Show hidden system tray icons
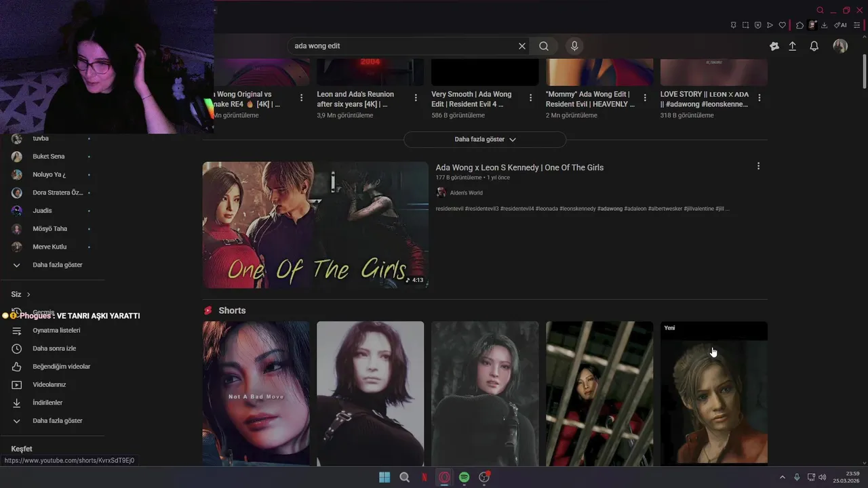Viewport: 868px width, 488px height. 782,477
